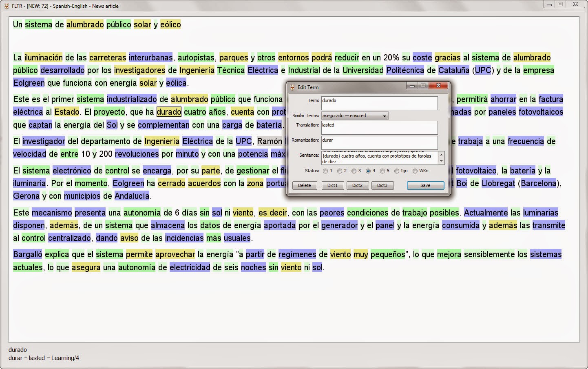Click the word 'frecuencia'
The image size is (588, 369).
526,141
